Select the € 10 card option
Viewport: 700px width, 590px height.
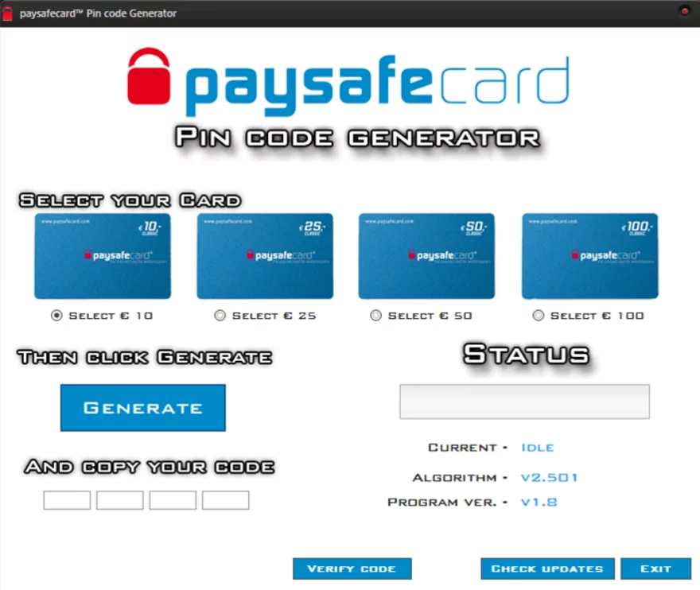pyautogui.click(x=56, y=315)
